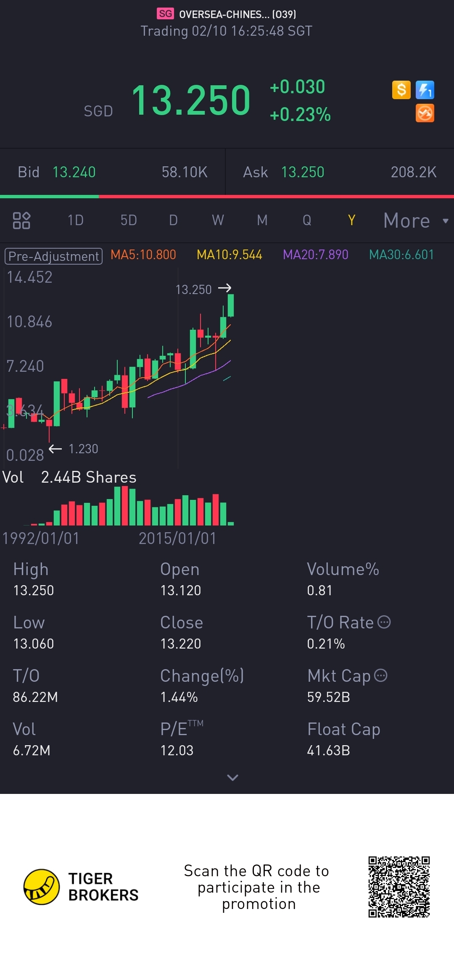Image resolution: width=454 pixels, height=980 pixels.
Task: Click the T/O Rate info icon
Action: [x=384, y=622]
